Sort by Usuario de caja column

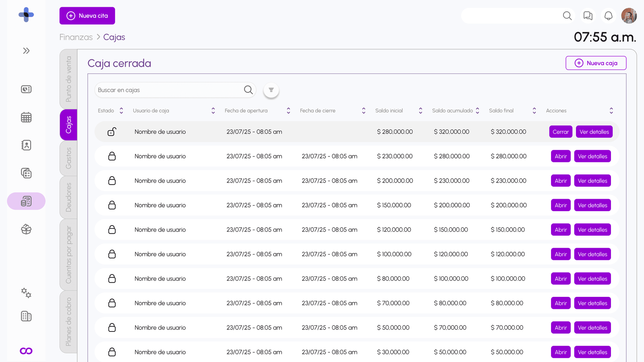click(x=213, y=111)
